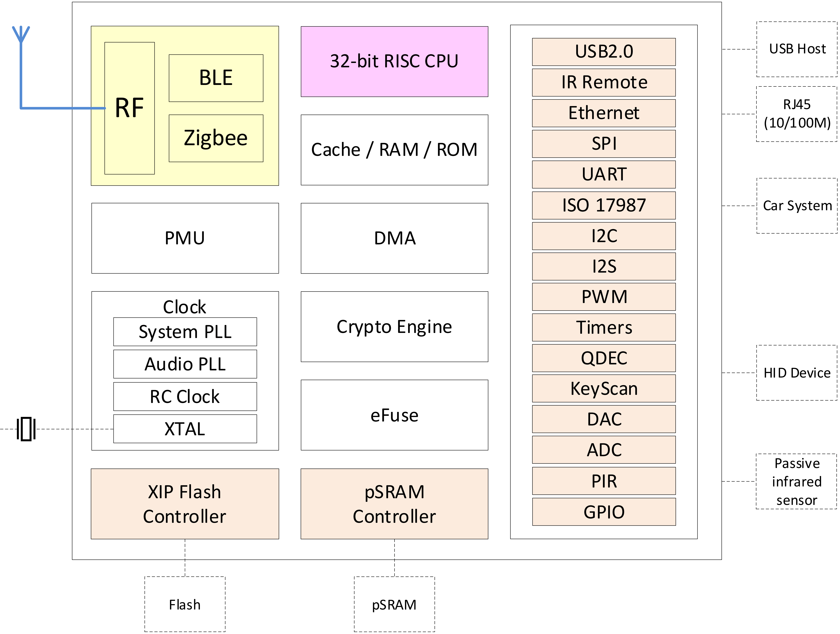Click the external Flash dashed box
The width and height of the screenshot is (840, 634).
pos(185,604)
